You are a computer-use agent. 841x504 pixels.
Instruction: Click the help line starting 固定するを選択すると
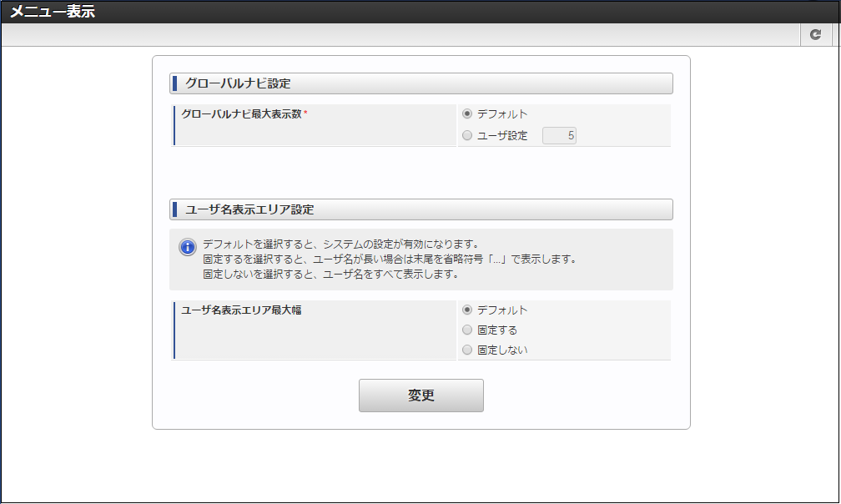pos(389,260)
